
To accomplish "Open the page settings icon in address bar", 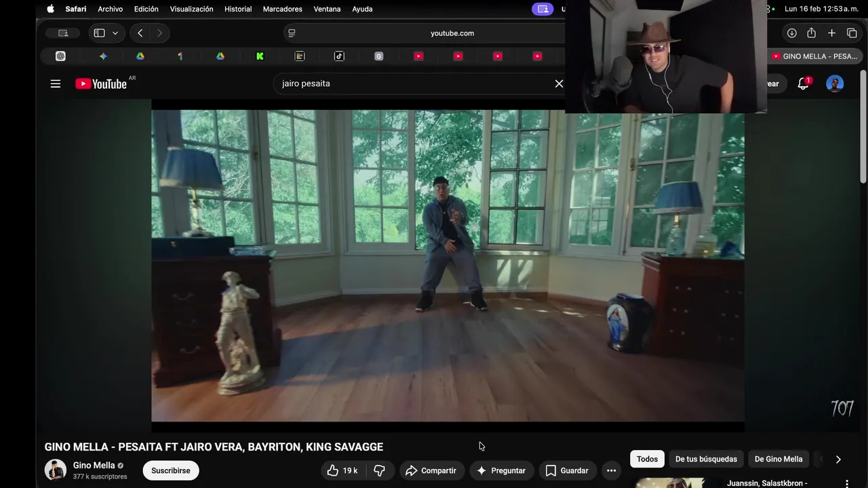I will pyautogui.click(x=292, y=33).
